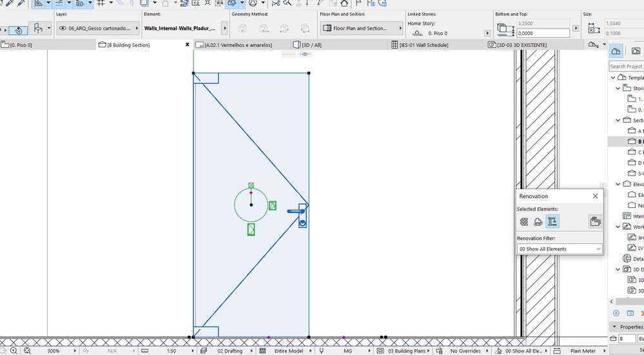Open the Project Map navigator icon
Screen dimensions: 644x355
(x=616, y=51)
